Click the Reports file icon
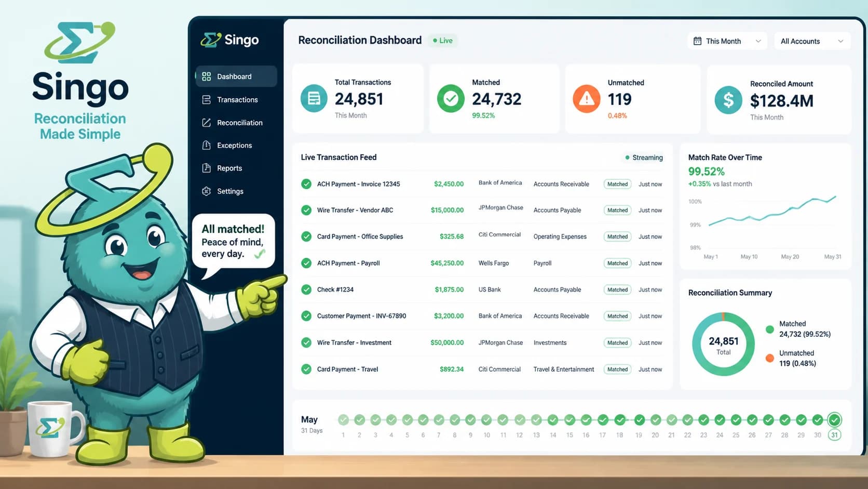The height and width of the screenshot is (489, 868). click(207, 168)
